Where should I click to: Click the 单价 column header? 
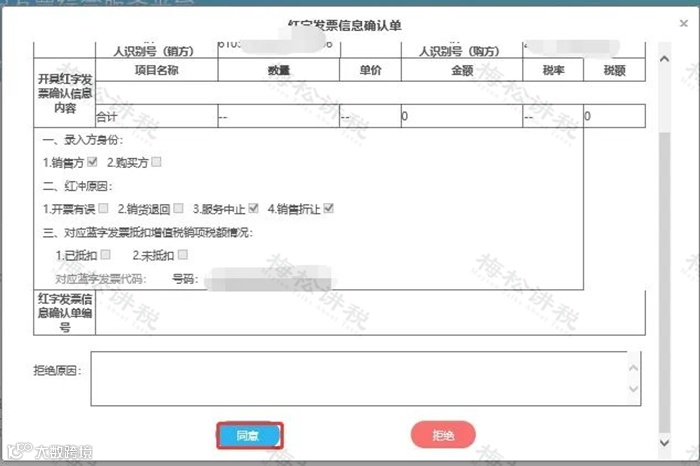pyautogui.click(x=371, y=70)
